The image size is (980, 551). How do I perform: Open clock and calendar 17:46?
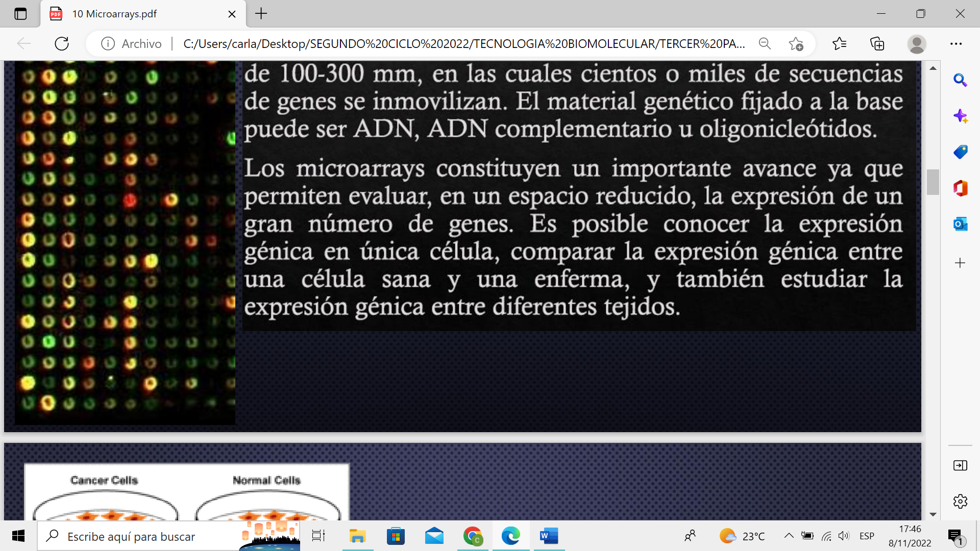(910, 536)
